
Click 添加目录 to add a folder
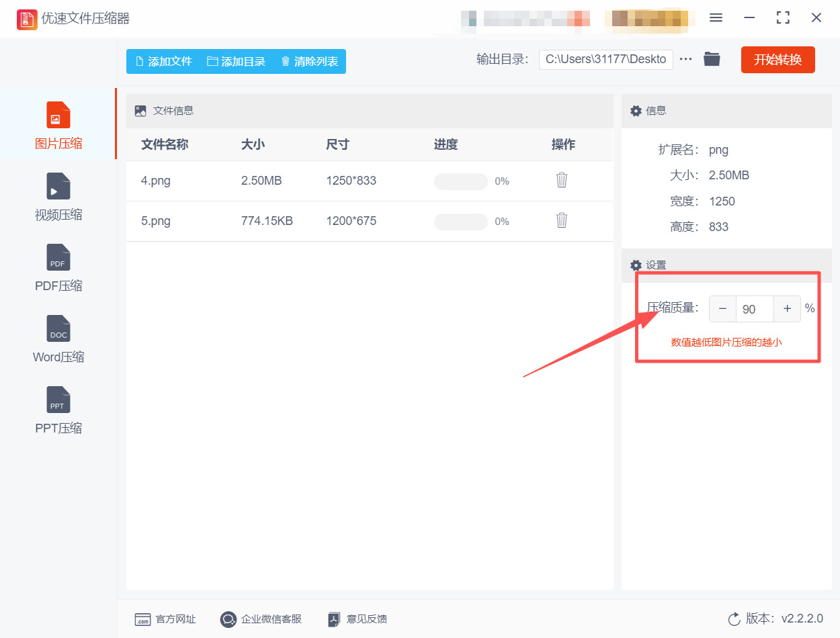click(x=236, y=61)
